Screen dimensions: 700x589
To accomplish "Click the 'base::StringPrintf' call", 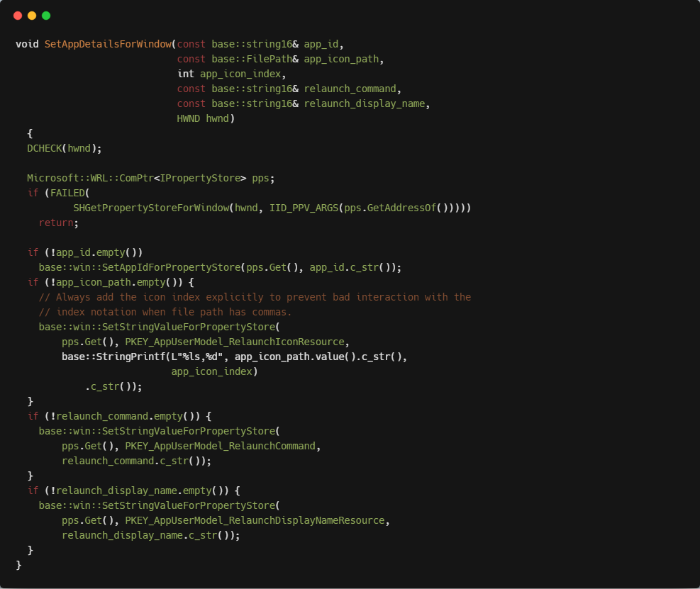I will pyautogui.click(x=114, y=357).
